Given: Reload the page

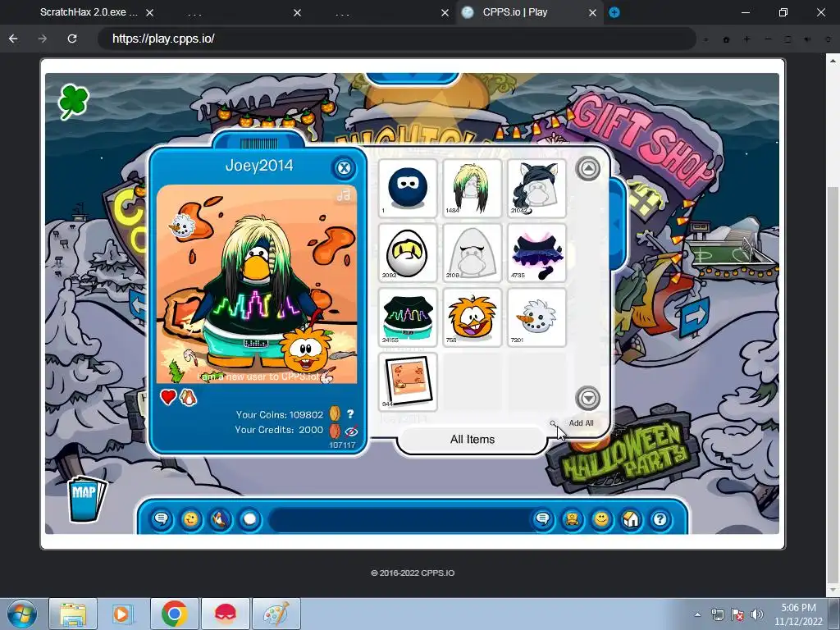Looking at the screenshot, I should click(x=72, y=39).
